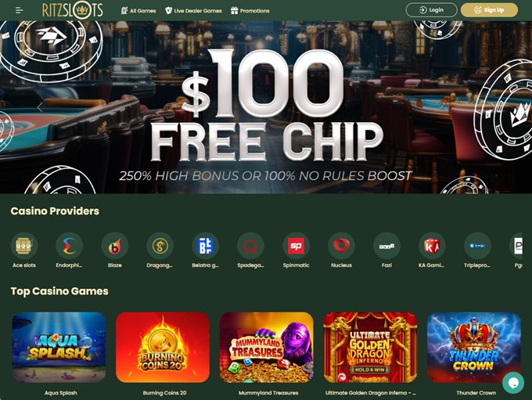Select the Dragongaming provider icon
Image resolution: width=532 pixels, height=400 pixels.
pos(160,246)
